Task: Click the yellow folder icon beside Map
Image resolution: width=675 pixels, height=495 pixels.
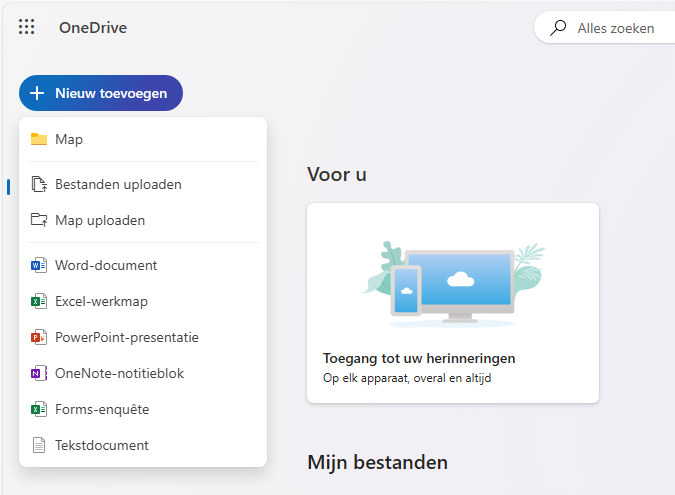Action: 39,139
